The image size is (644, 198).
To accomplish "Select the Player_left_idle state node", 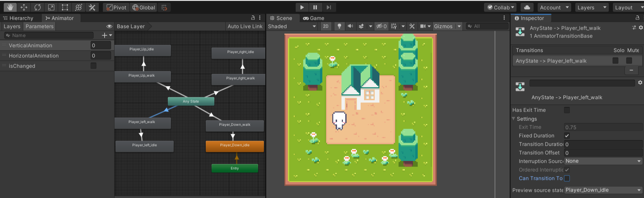I will click(x=145, y=146).
